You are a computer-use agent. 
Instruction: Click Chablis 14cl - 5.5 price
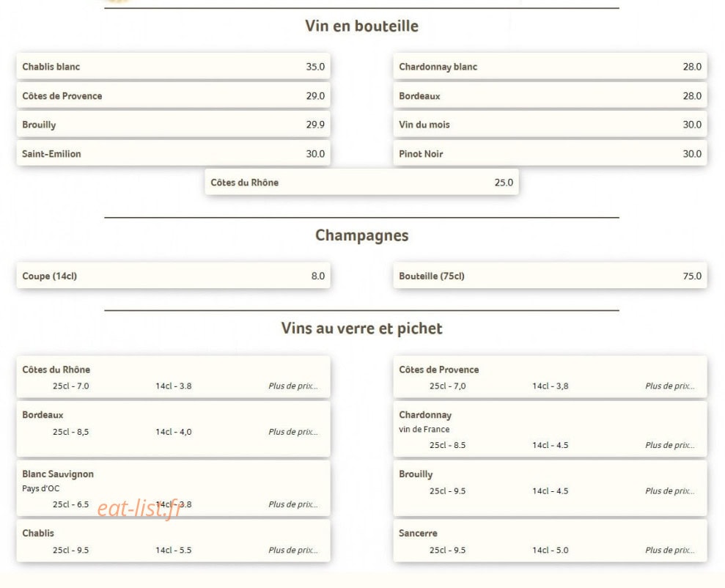coord(174,550)
